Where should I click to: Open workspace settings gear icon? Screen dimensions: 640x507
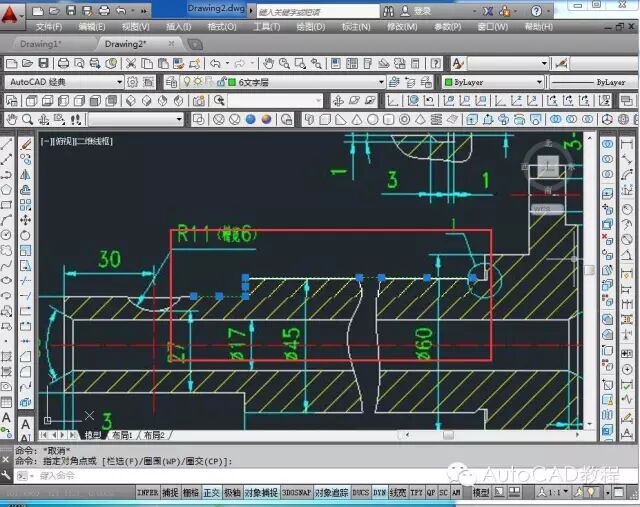132,82
